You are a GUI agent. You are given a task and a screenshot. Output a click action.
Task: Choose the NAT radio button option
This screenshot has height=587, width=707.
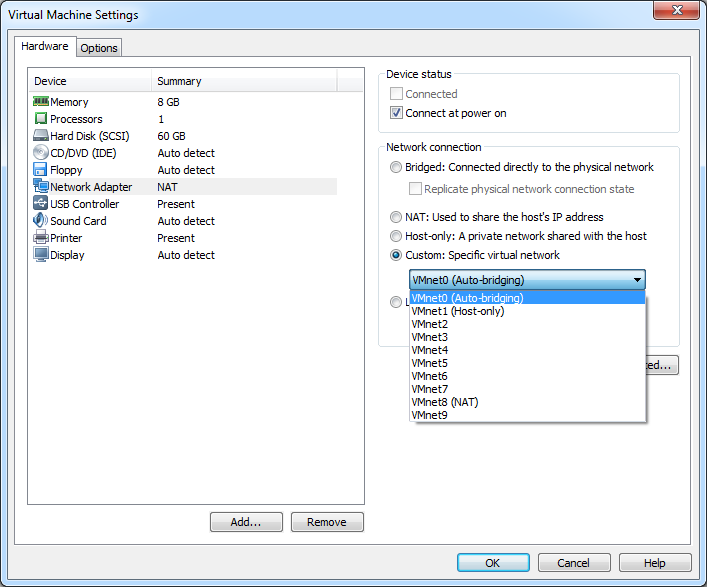(x=397, y=217)
